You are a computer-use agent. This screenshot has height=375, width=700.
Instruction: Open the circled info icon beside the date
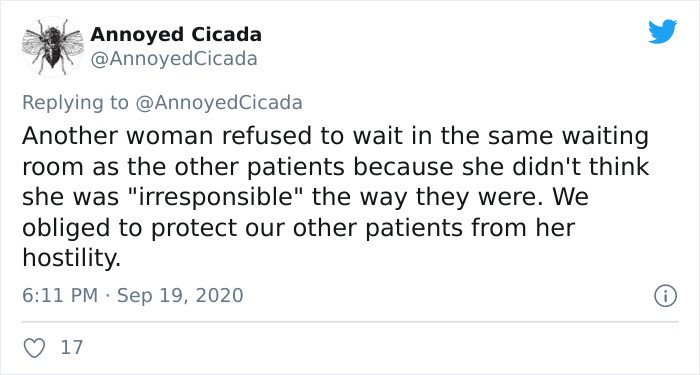click(666, 296)
